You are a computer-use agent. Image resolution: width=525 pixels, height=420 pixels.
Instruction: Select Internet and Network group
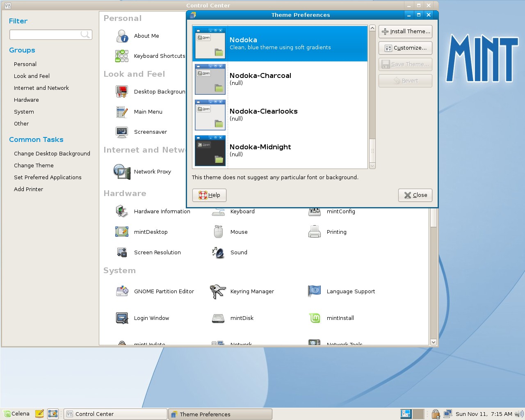click(41, 88)
